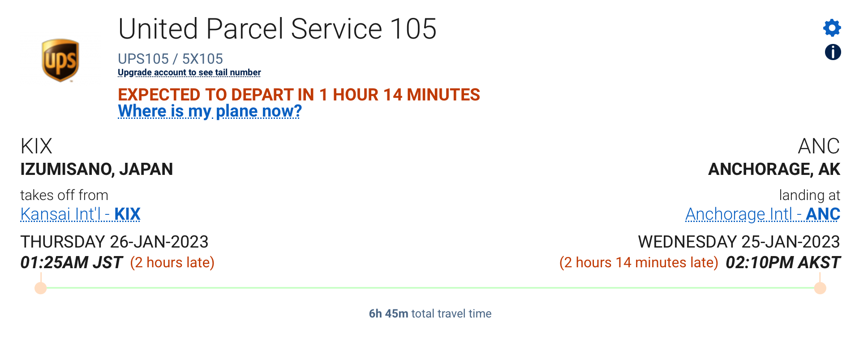The image size is (868, 348).
Task: Click the "United Parcel Service 105" heading
Action: point(277,29)
